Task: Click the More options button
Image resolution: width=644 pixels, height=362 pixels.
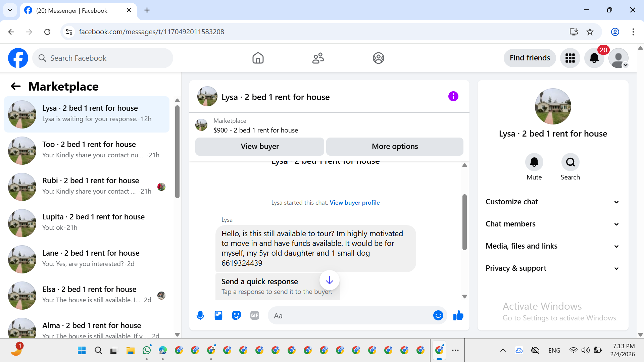Action: coord(395,147)
